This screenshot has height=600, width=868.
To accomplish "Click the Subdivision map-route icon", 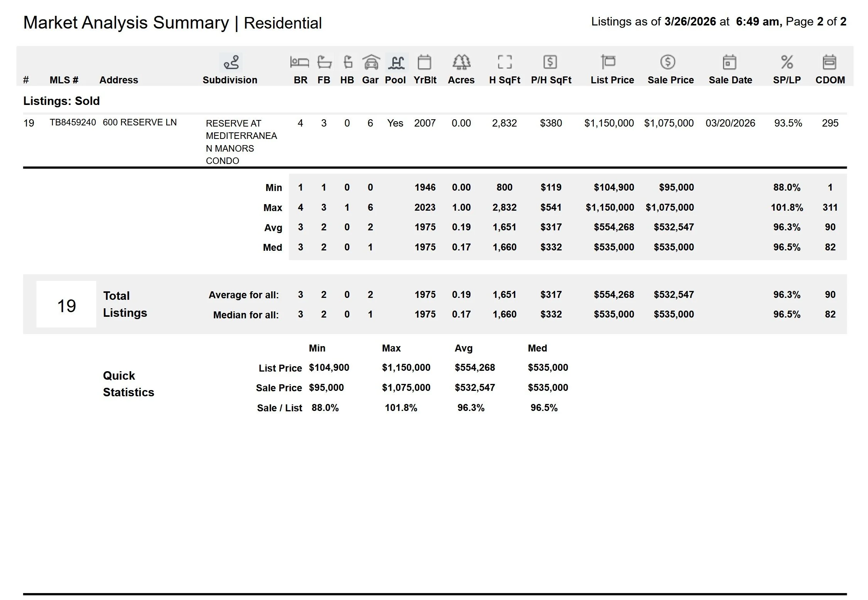I will 231,63.
